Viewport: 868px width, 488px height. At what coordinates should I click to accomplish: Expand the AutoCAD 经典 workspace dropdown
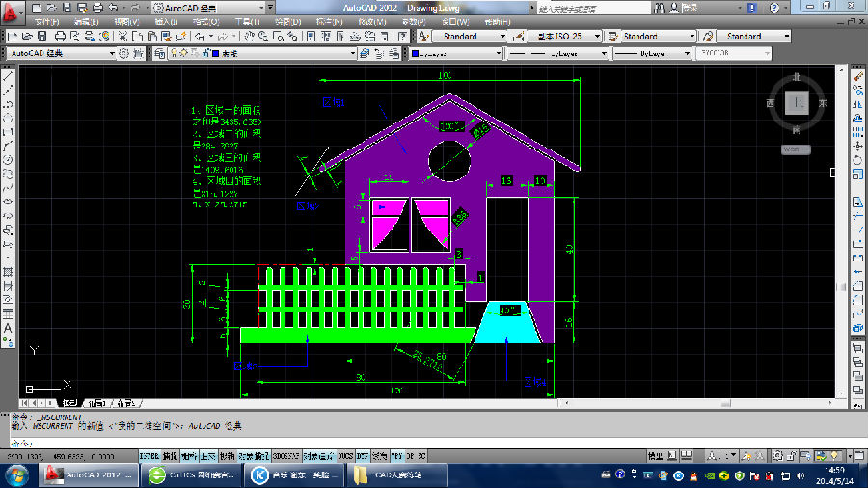pos(111,54)
